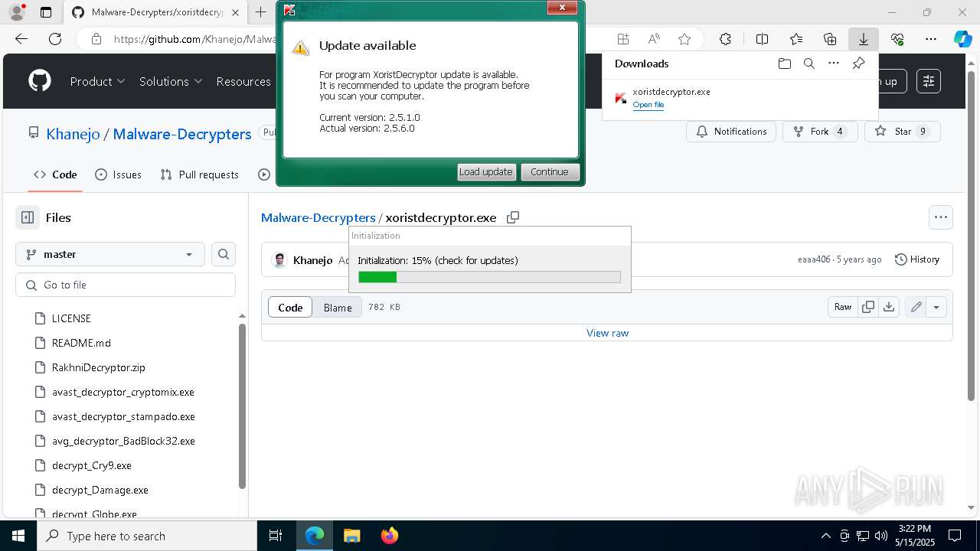Click View raw link
The height and width of the screenshot is (551, 980).
607,333
